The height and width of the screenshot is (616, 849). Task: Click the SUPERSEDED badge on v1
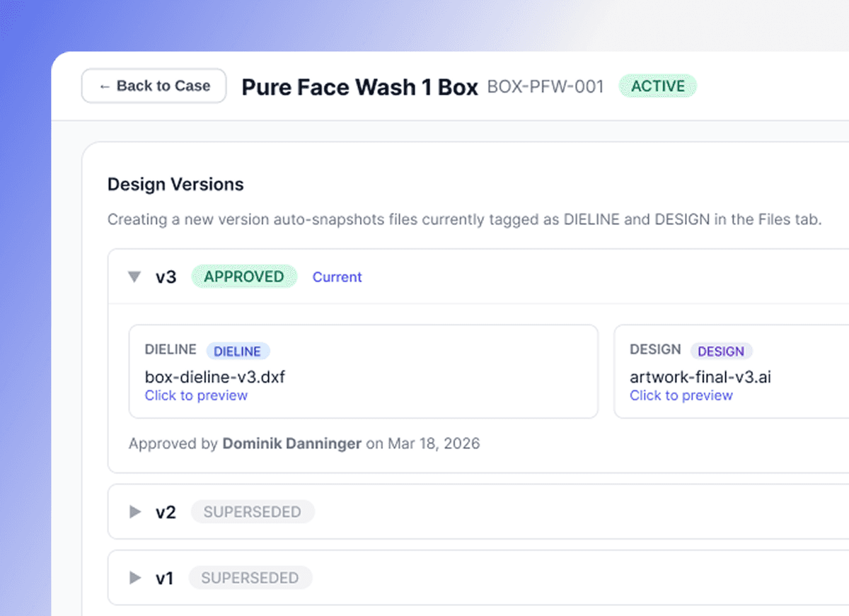click(250, 578)
